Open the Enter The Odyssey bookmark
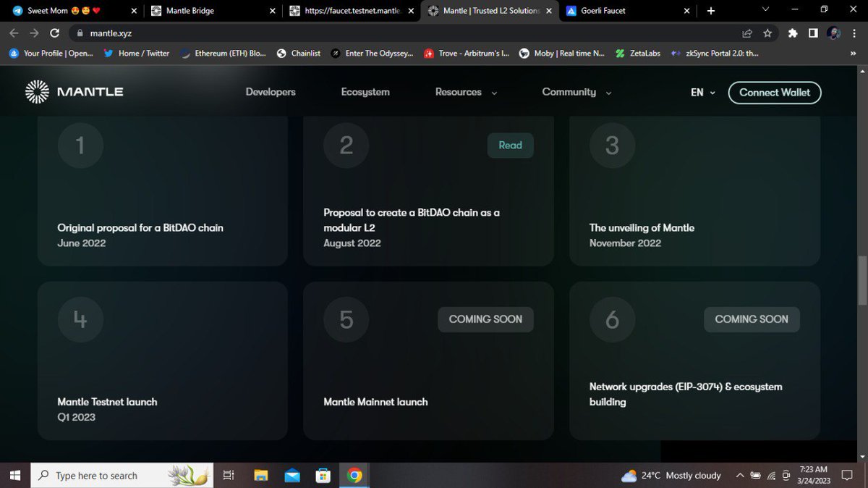 (372, 53)
